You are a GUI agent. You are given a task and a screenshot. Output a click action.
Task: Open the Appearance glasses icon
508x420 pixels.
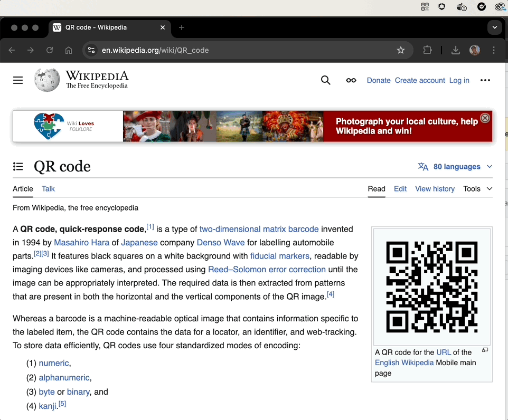[351, 80]
